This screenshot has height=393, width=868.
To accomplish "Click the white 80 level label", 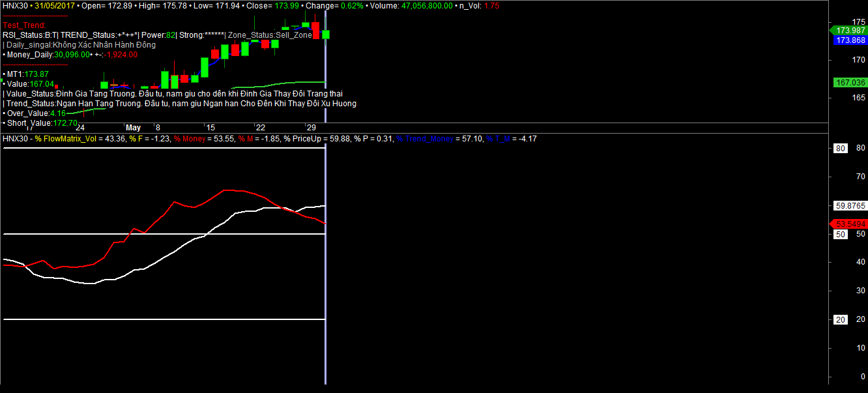I will coord(841,149).
